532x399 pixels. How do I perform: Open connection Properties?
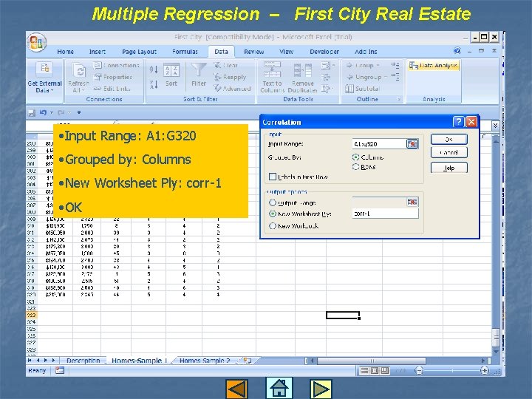(x=113, y=77)
